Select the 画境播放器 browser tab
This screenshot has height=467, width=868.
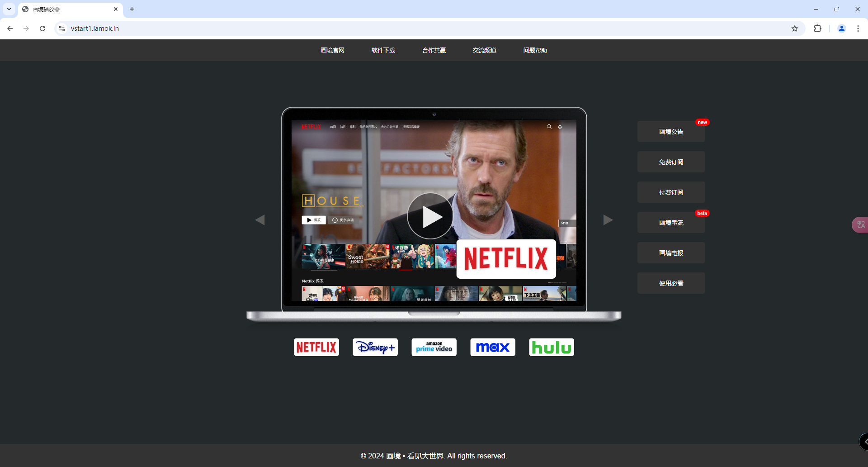tap(70, 9)
